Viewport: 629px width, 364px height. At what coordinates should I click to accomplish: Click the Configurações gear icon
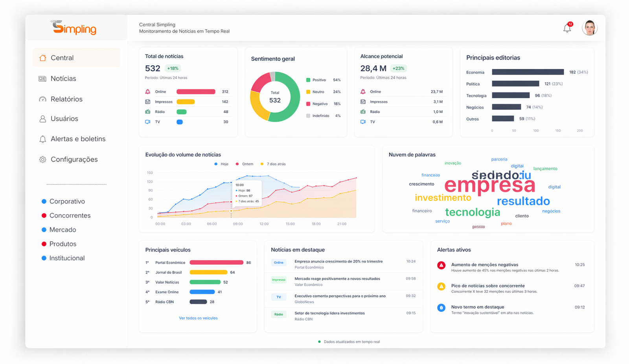click(42, 160)
